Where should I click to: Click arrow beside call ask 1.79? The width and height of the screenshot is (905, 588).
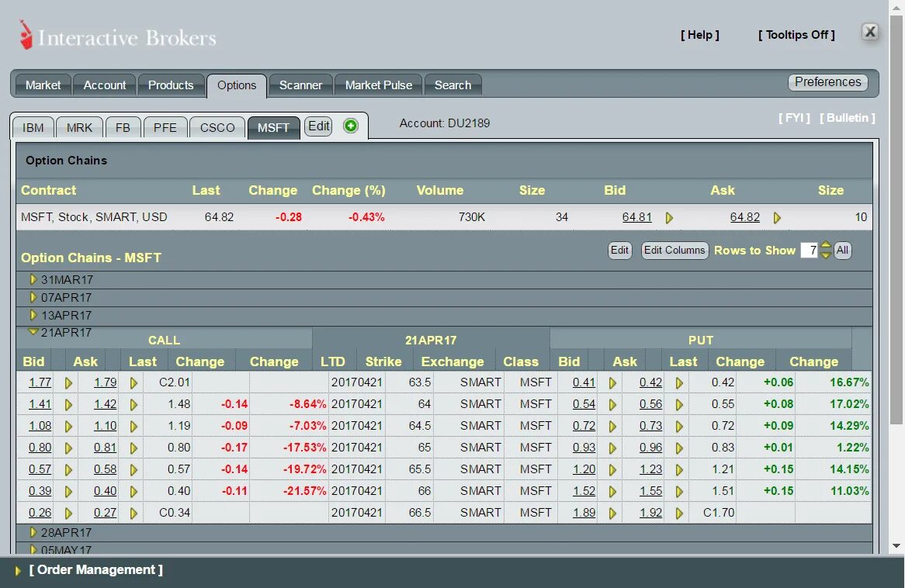134,383
